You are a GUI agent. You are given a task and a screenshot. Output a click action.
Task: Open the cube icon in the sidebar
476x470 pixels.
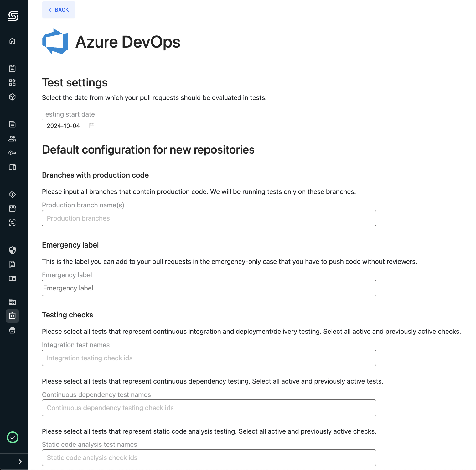tap(12, 97)
